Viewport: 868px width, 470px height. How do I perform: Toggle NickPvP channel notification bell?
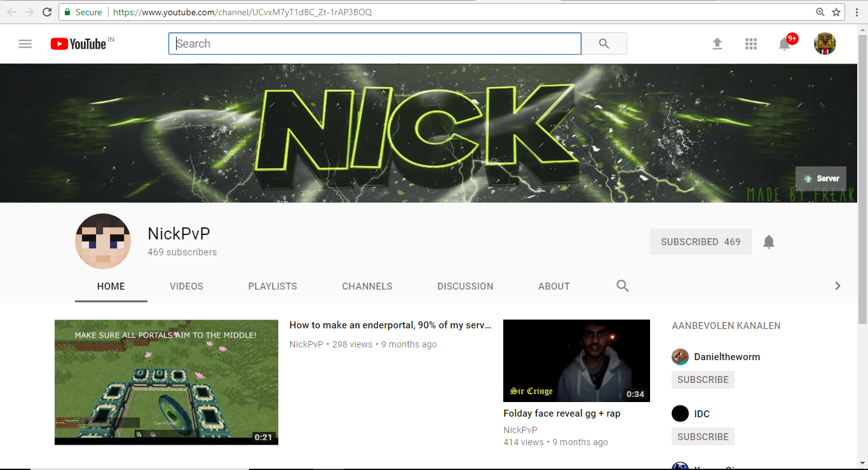pos(769,242)
